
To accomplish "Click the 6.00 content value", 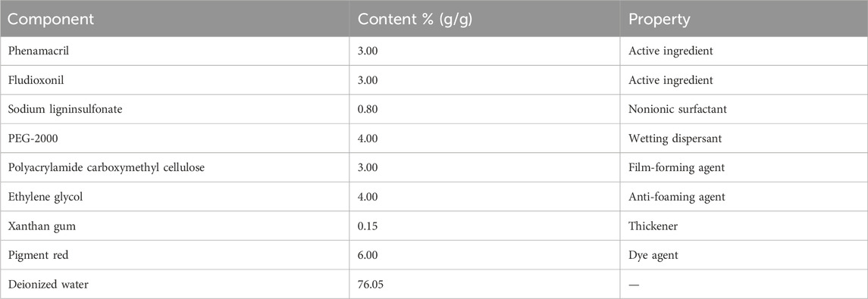I will pos(368,255).
